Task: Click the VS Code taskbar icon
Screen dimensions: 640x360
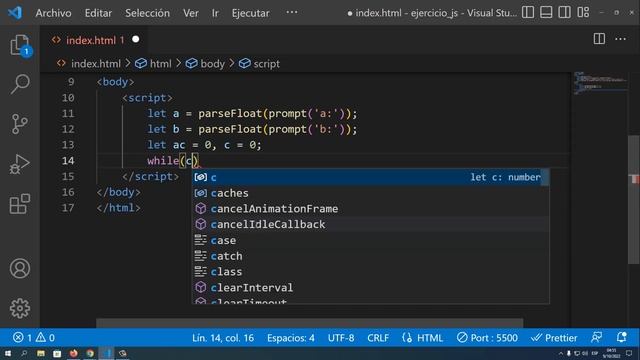Action: tap(106, 353)
